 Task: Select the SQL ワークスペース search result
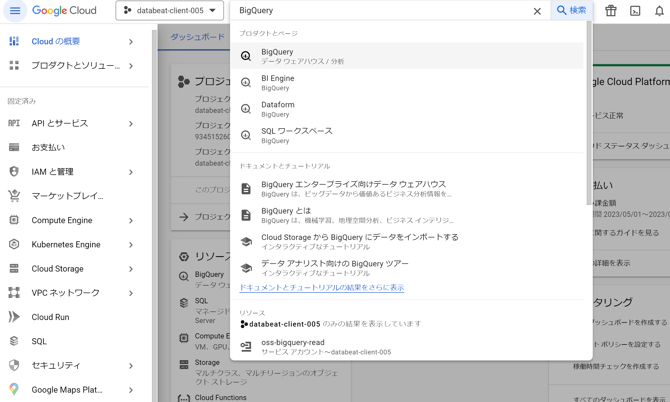pyautogui.click(x=407, y=135)
